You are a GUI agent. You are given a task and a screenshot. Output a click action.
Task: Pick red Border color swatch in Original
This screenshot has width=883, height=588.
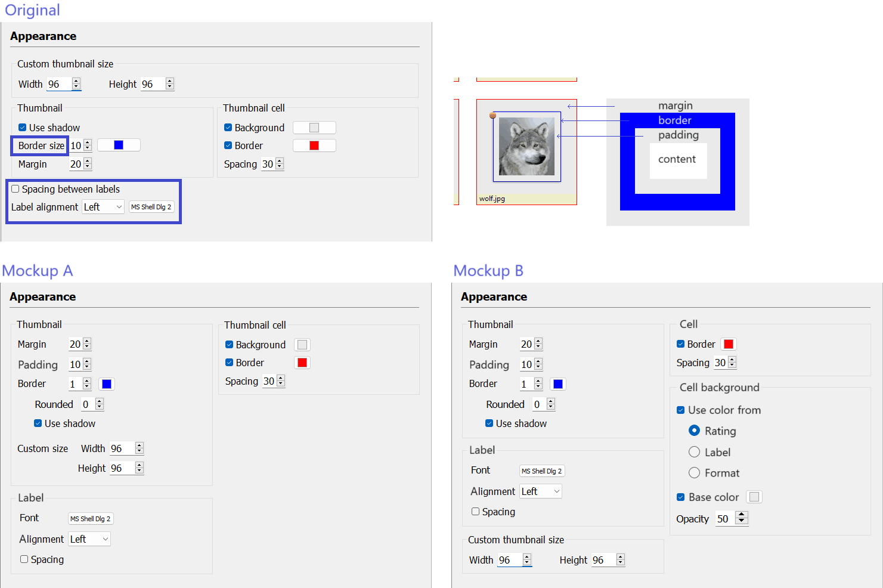pos(314,146)
